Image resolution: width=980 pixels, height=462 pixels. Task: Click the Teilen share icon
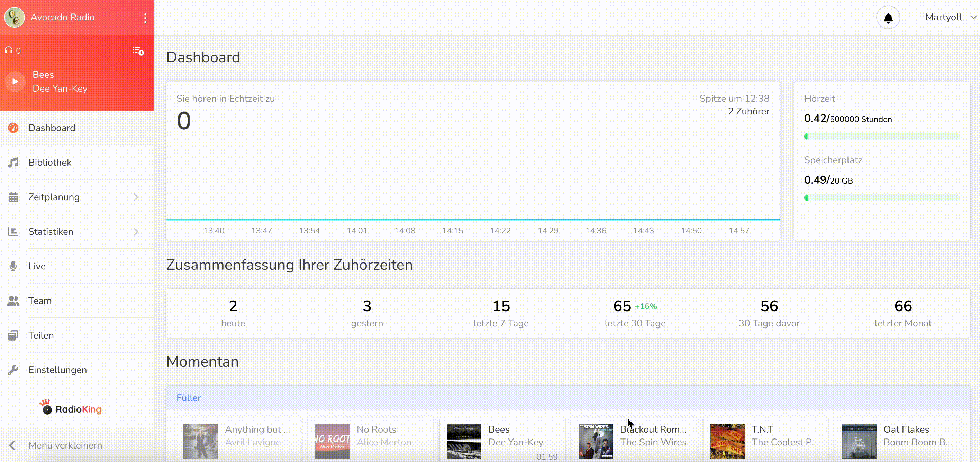coord(13,335)
